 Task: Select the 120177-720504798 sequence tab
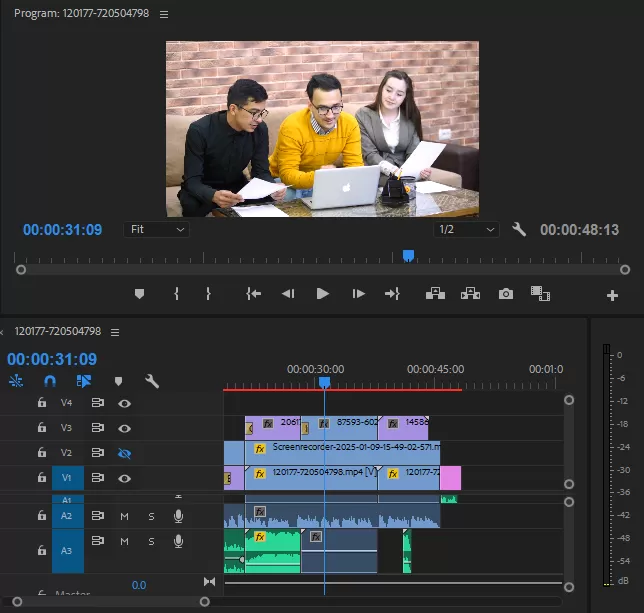(x=58, y=331)
